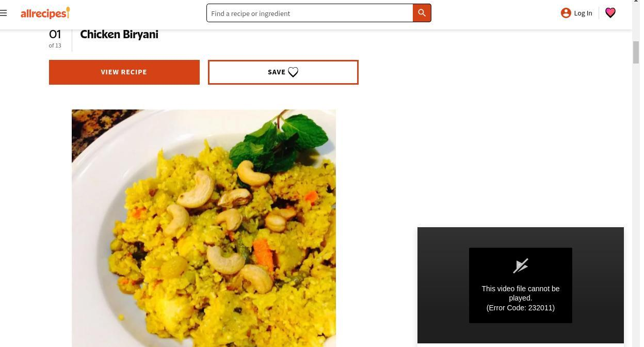Open the VIEW RECIPE button

tap(124, 72)
